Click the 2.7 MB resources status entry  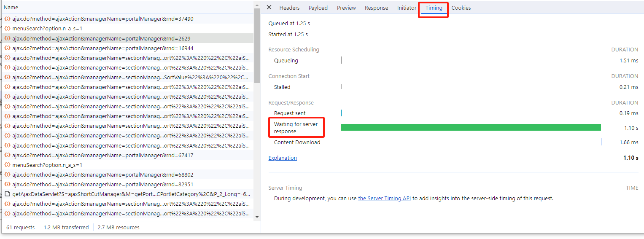[119, 227]
